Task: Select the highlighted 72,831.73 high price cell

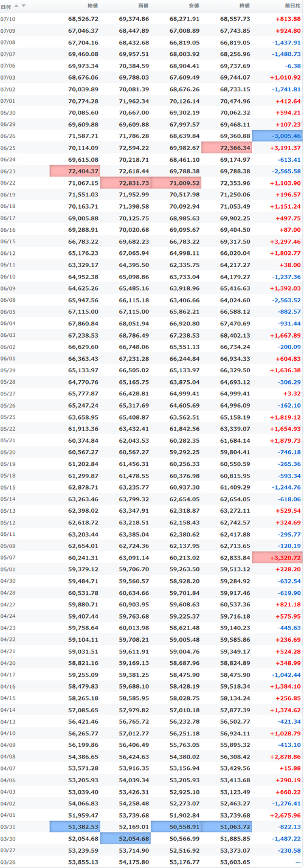Action: point(125,182)
